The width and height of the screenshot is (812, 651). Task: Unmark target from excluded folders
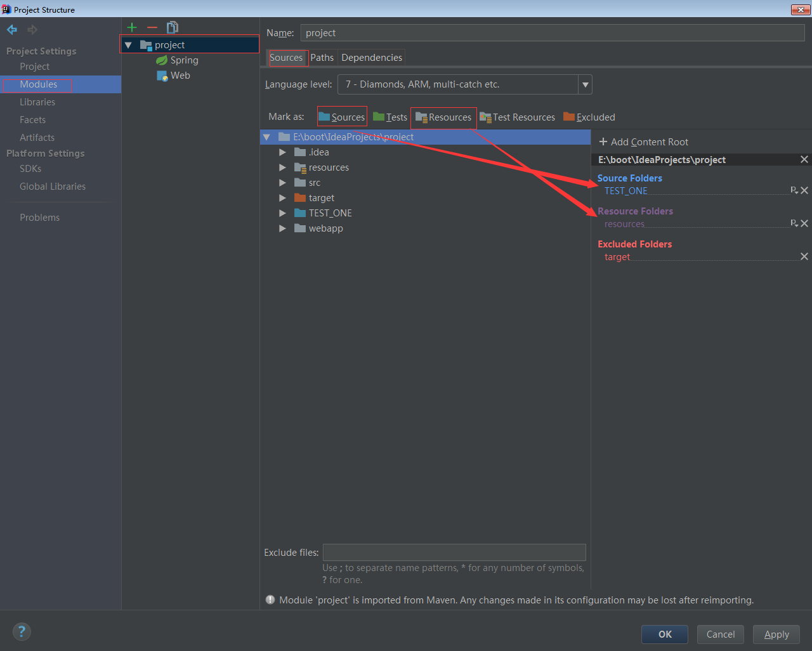pos(804,256)
